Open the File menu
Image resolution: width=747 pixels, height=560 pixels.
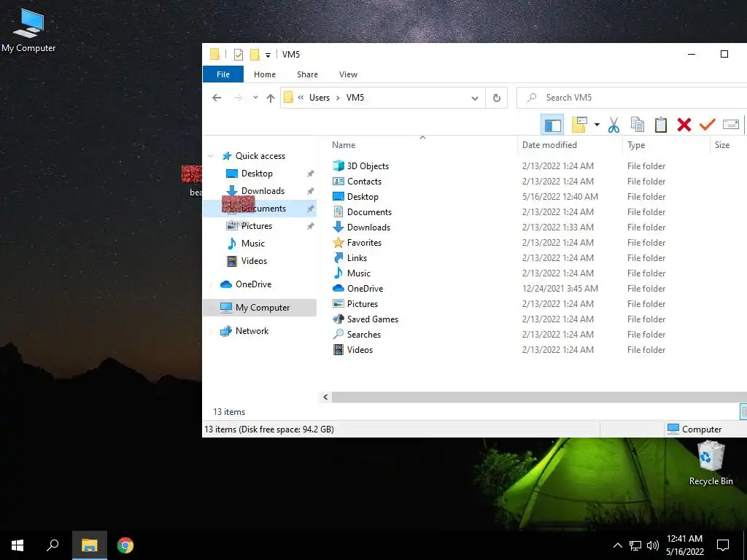(x=223, y=74)
